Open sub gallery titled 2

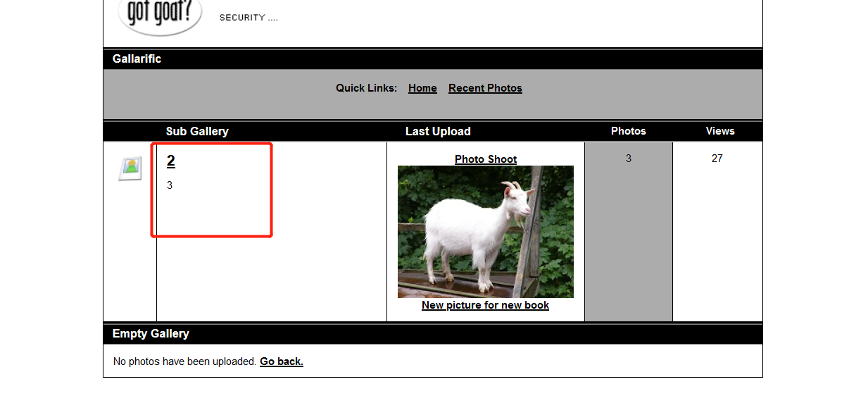[x=171, y=161]
